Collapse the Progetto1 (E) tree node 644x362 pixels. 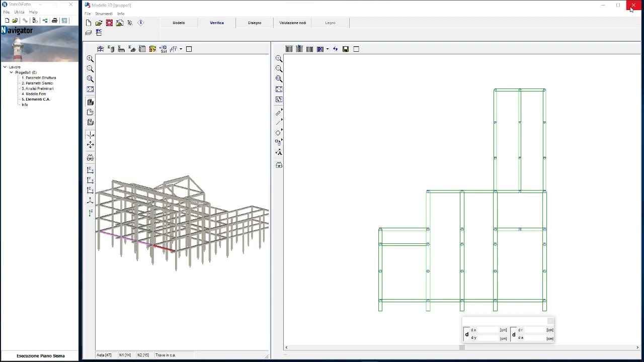coord(11,72)
